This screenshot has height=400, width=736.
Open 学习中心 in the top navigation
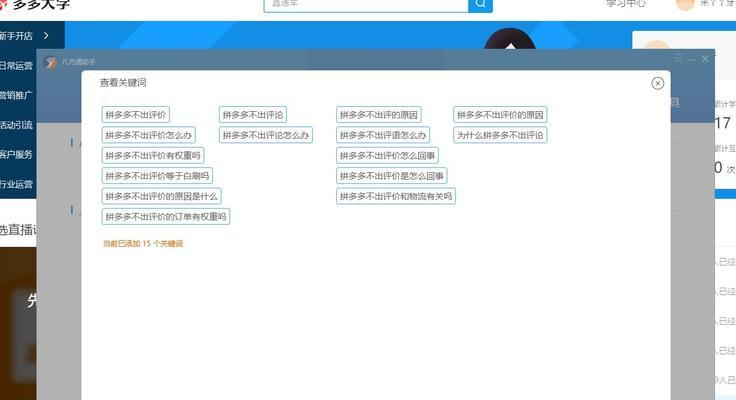(626, 4)
